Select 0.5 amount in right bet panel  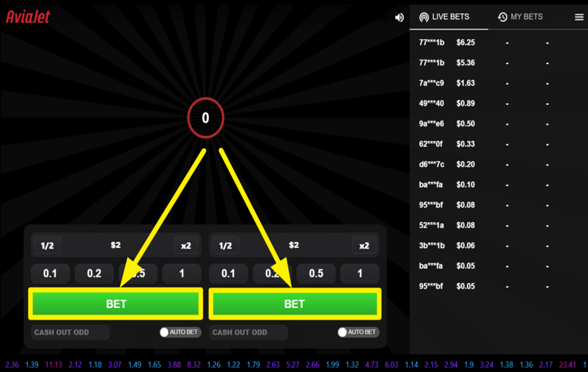click(316, 273)
